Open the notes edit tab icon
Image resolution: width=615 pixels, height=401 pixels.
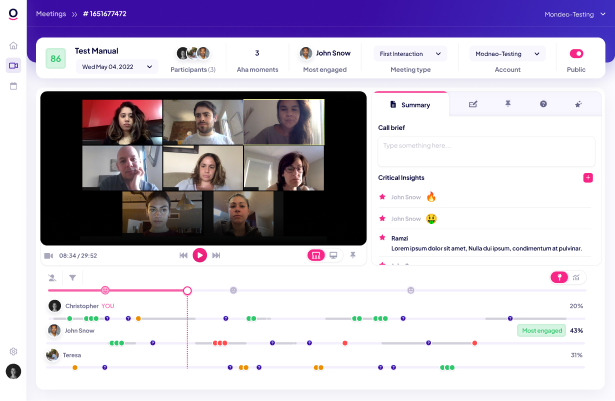tap(473, 104)
